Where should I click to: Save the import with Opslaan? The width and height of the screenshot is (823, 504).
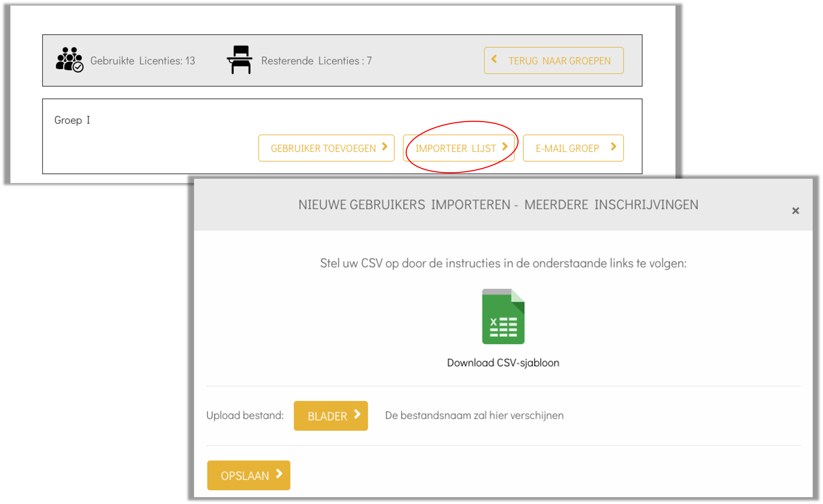248,475
